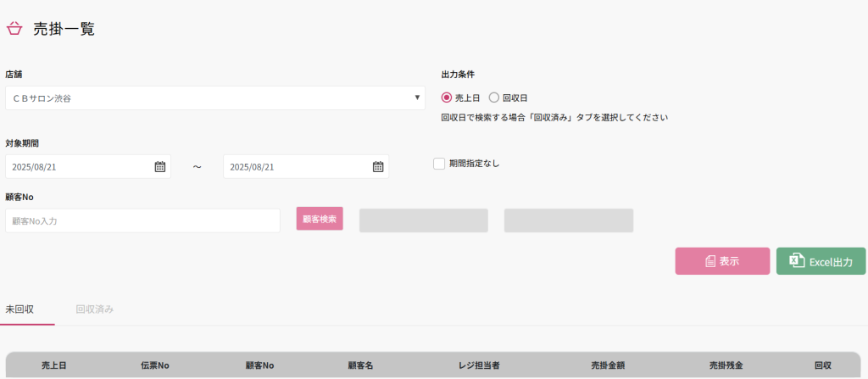Open the start date calendar picker icon
The height and width of the screenshot is (379, 868).
[159, 167]
